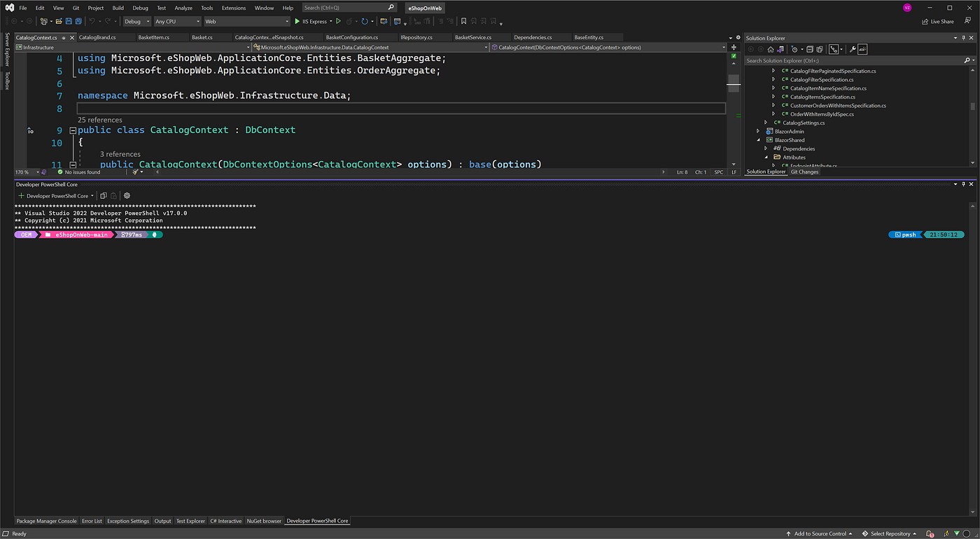Select the Undo icon in the toolbar

coord(92,21)
